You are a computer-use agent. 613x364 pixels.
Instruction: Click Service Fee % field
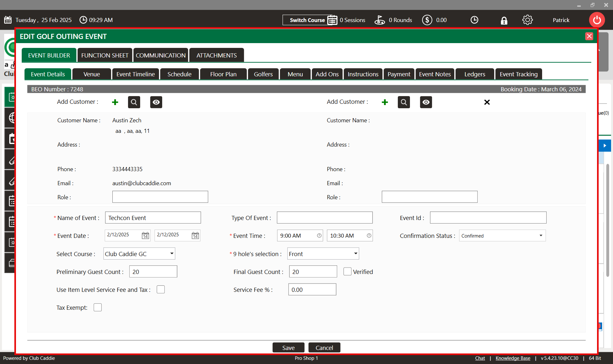point(312,290)
